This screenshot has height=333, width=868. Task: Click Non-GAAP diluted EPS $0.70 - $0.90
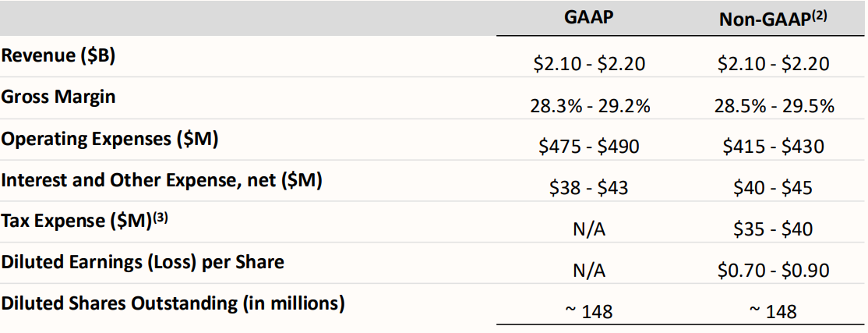click(774, 271)
